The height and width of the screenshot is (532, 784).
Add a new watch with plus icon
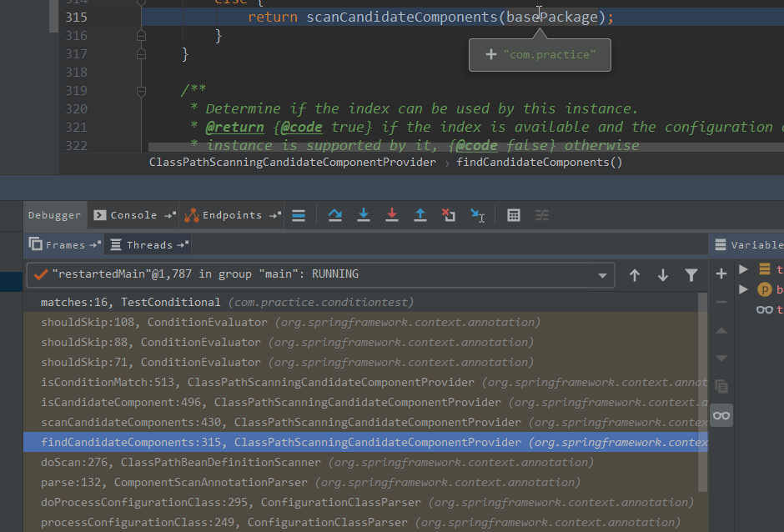(721, 274)
